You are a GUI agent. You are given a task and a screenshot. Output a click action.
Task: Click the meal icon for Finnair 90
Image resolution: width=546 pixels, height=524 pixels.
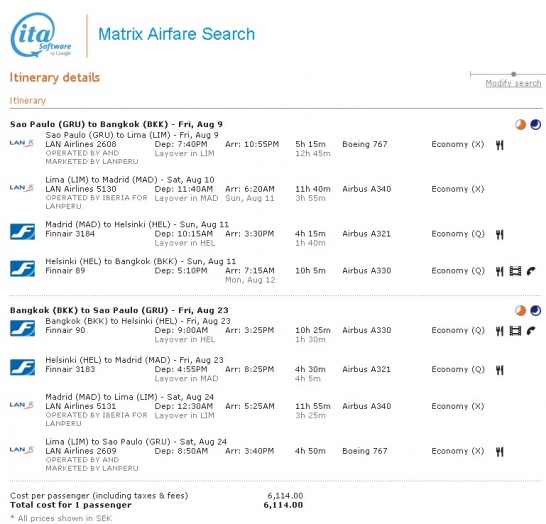500,331
